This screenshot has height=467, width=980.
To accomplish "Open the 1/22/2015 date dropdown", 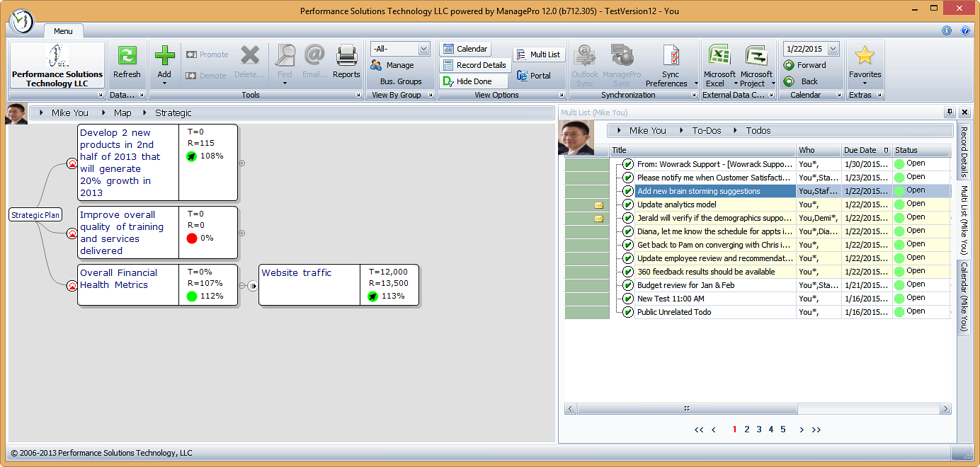I will (x=833, y=49).
